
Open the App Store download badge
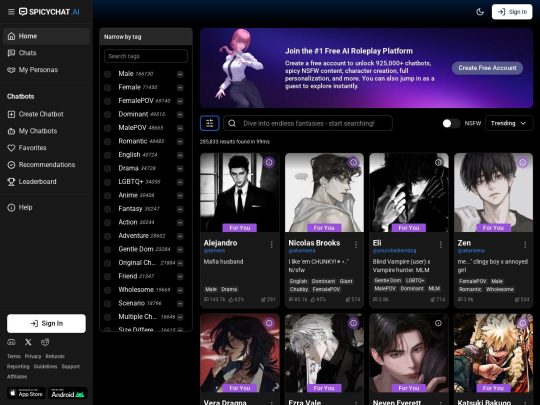26,393
